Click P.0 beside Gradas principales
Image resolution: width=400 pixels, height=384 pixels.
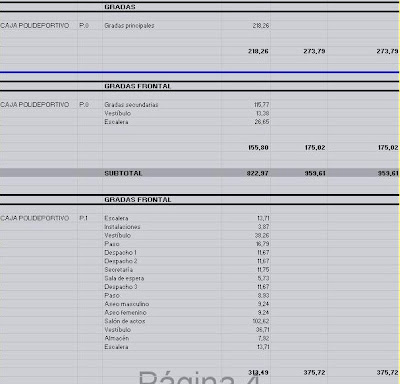84,26
